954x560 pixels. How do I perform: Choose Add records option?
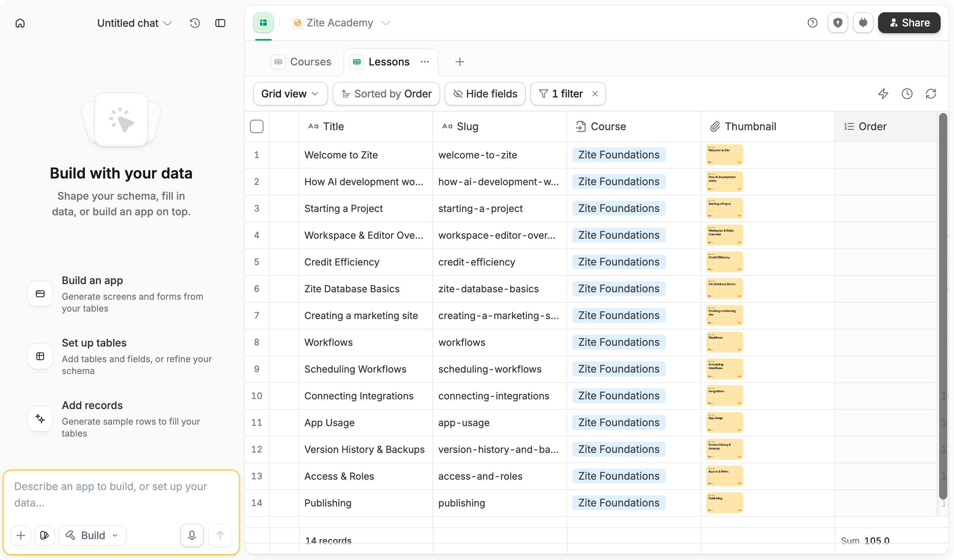[x=121, y=419]
